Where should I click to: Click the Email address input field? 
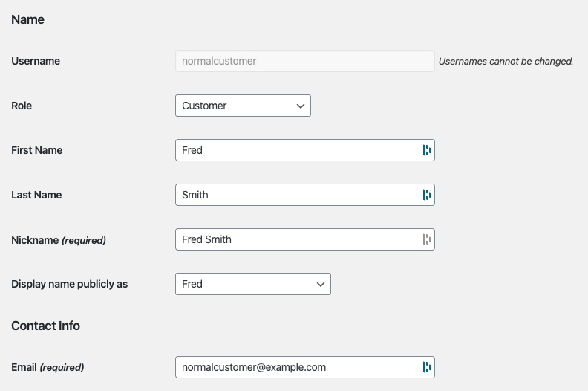click(x=297, y=367)
